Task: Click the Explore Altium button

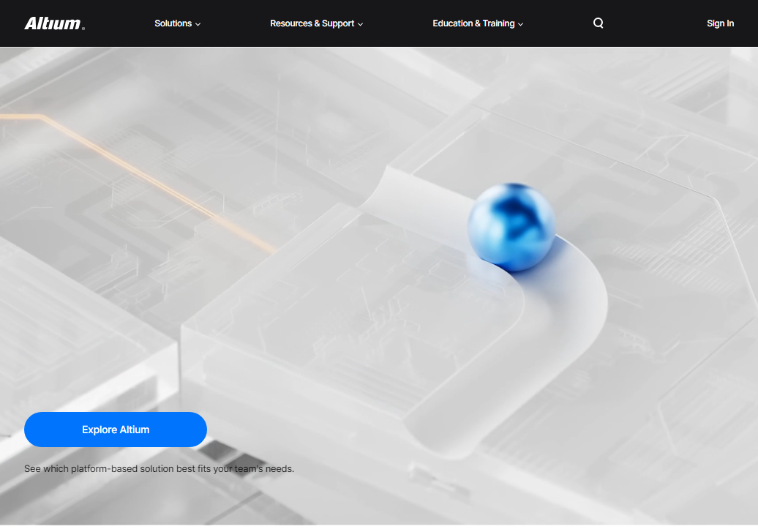Action: [x=116, y=430]
